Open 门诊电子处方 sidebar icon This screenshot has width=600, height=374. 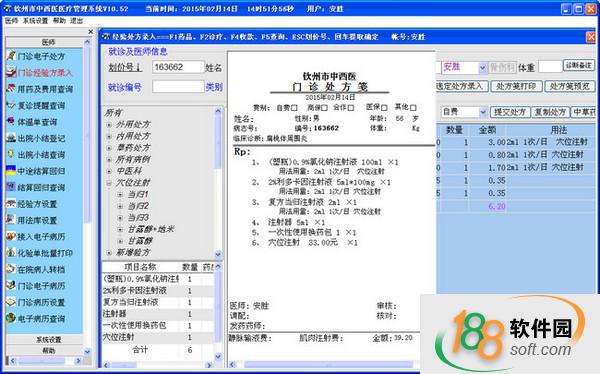pos(11,56)
